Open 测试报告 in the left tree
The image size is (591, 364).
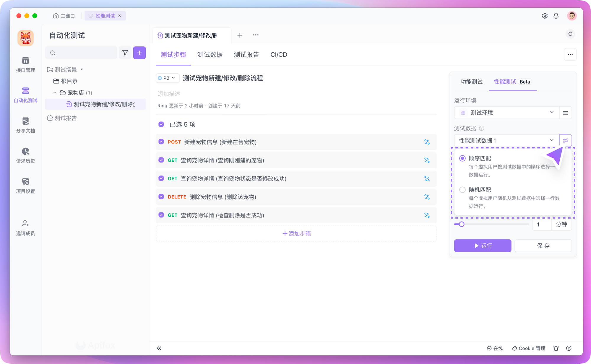[x=62, y=118]
